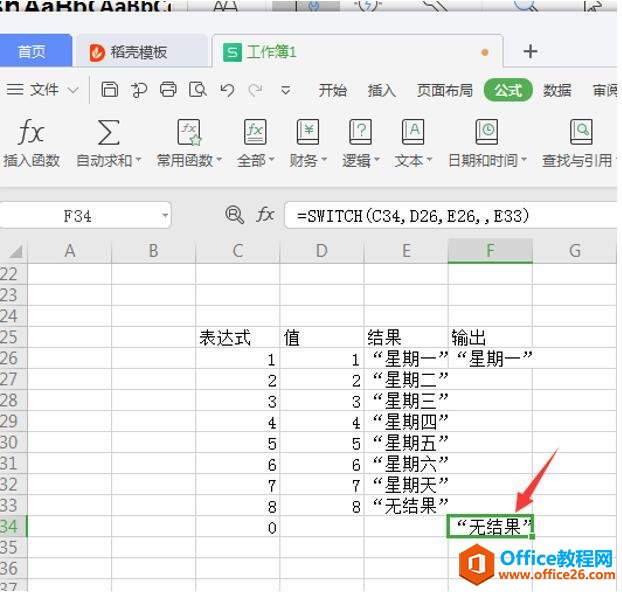
Task: Select column A header
Action: pos(70,251)
